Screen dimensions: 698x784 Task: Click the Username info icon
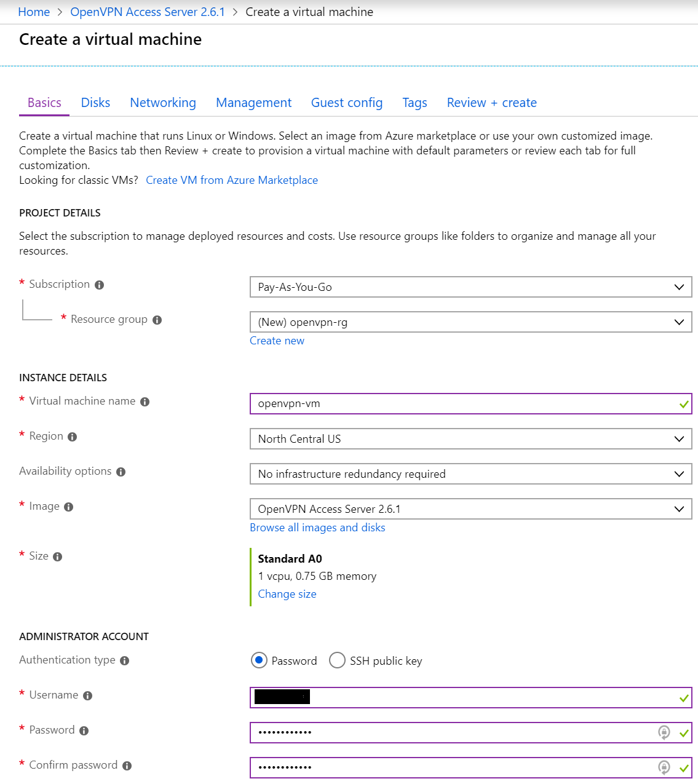coord(88,695)
